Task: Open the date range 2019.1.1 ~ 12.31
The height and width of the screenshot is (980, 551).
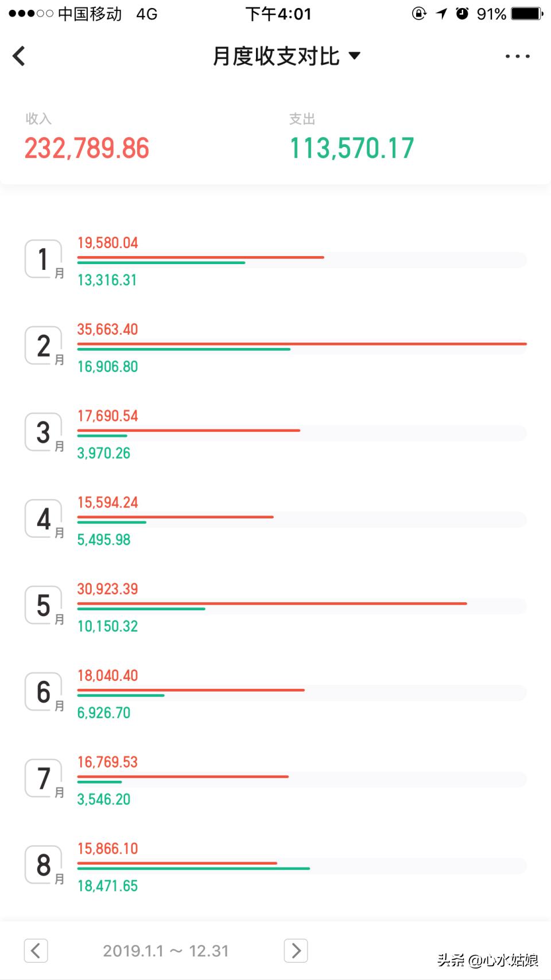Action: pyautogui.click(x=165, y=951)
